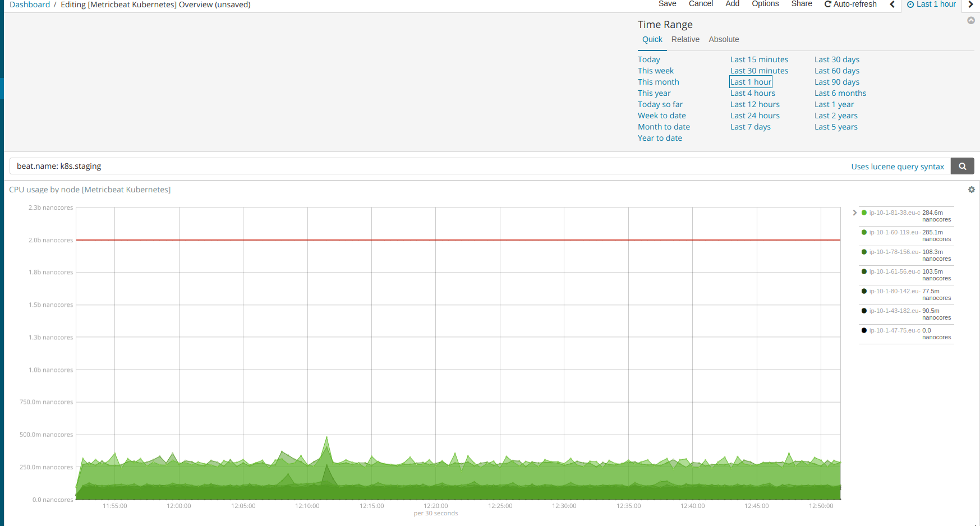Click the clock icon beside Last 1 hour
This screenshot has height=526, width=980.
[x=909, y=4]
